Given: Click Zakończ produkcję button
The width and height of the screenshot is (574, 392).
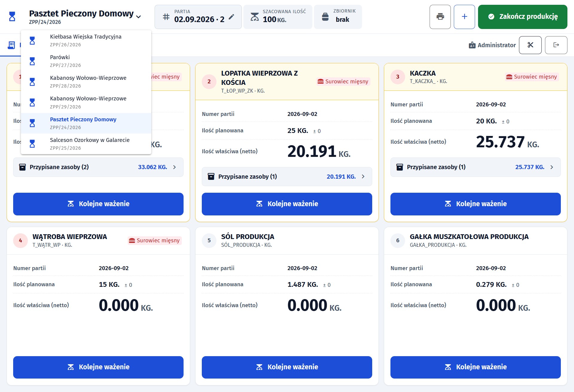Looking at the screenshot, I should 523,17.
